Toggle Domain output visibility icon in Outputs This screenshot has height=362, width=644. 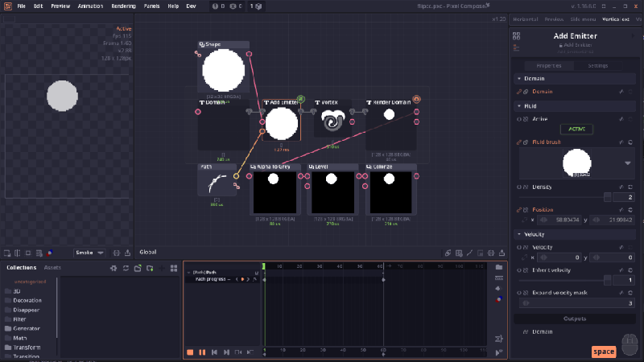point(526,331)
